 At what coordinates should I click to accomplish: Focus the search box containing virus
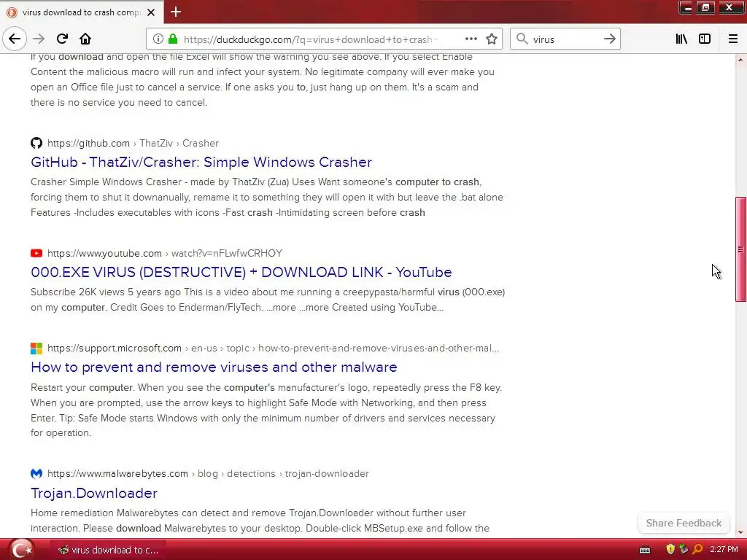565,39
